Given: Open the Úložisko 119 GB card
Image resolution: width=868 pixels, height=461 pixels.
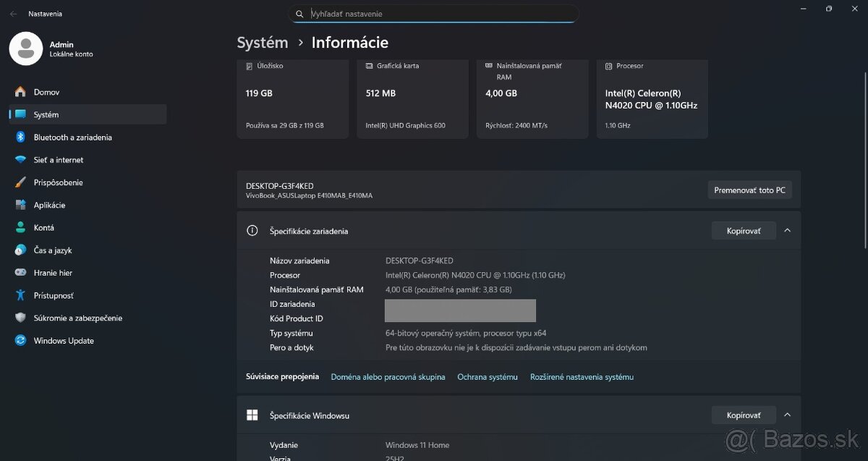Looking at the screenshot, I should [x=292, y=98].
